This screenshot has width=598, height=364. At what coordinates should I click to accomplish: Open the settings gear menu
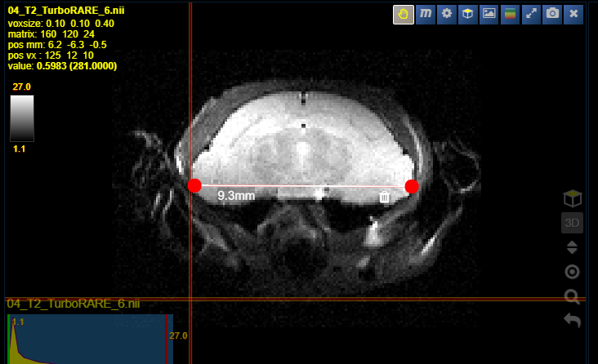[x=447, y=15]
